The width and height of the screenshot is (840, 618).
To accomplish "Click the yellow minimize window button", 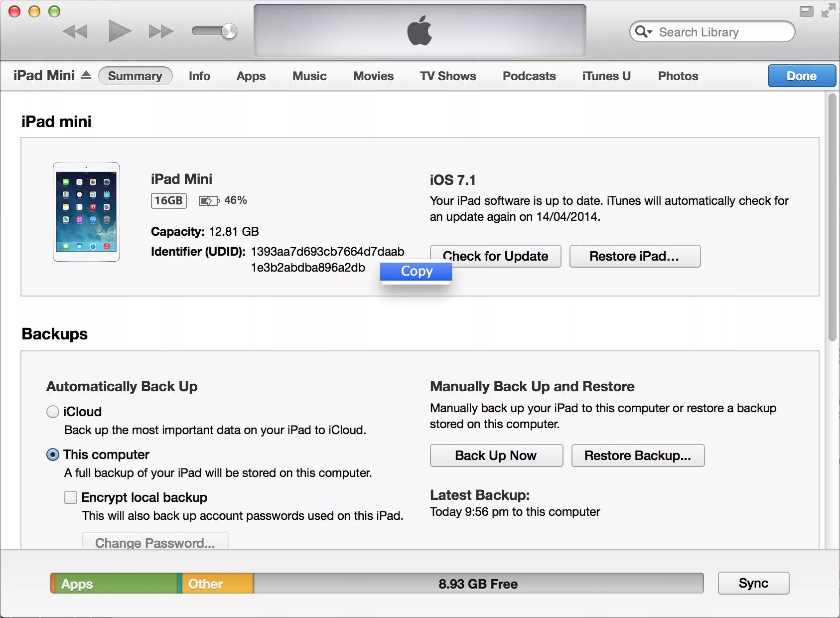I will tap(34, 11).
